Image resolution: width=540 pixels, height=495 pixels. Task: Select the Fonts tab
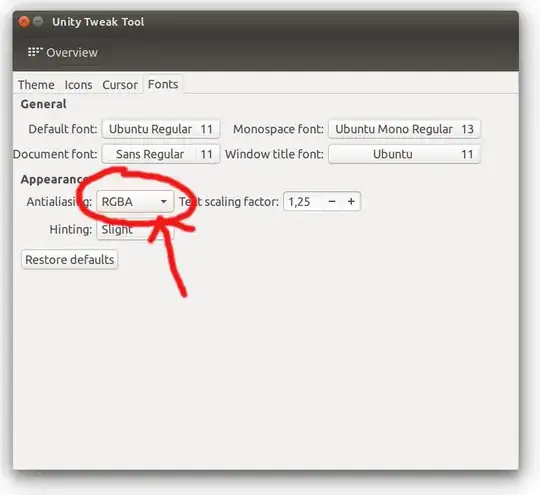click(163, 84)
